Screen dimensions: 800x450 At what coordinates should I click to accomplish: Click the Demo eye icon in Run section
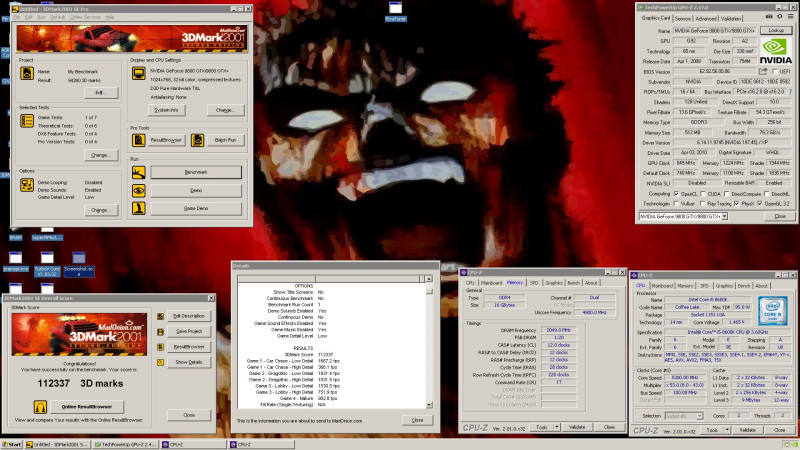(x=138, y=191)
